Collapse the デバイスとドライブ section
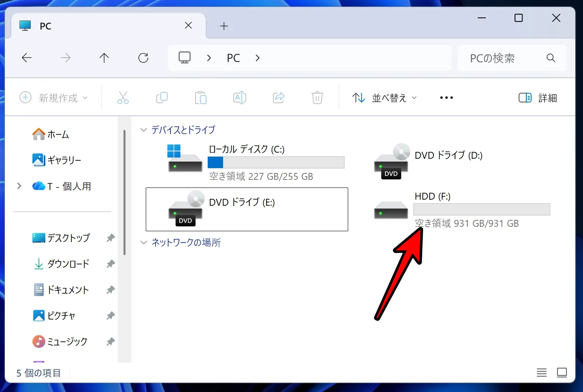This screenshot has width=583, height=392. (x=144, y=130)
